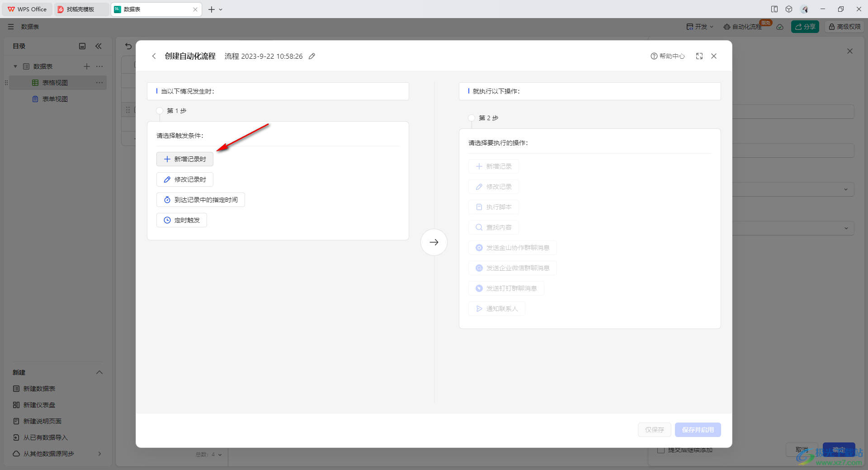Close the 创建自动化流程 dialog

[714, 56]
